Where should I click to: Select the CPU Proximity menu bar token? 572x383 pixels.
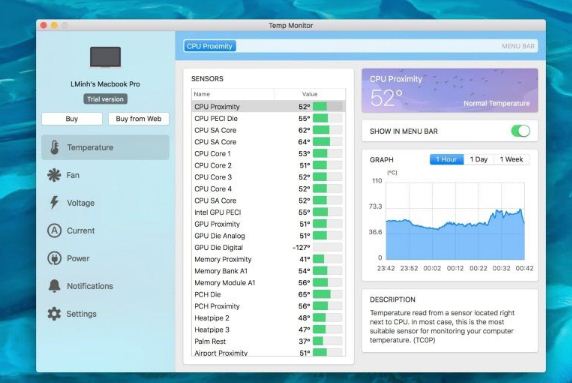pyautogui.click(x=210, y=46)
